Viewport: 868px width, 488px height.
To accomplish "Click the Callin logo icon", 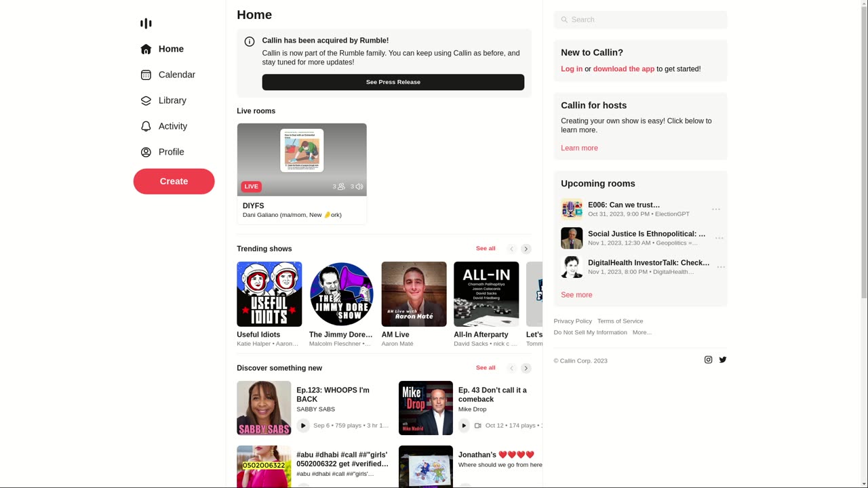I will pyautogui.click(x=146, y=24).
